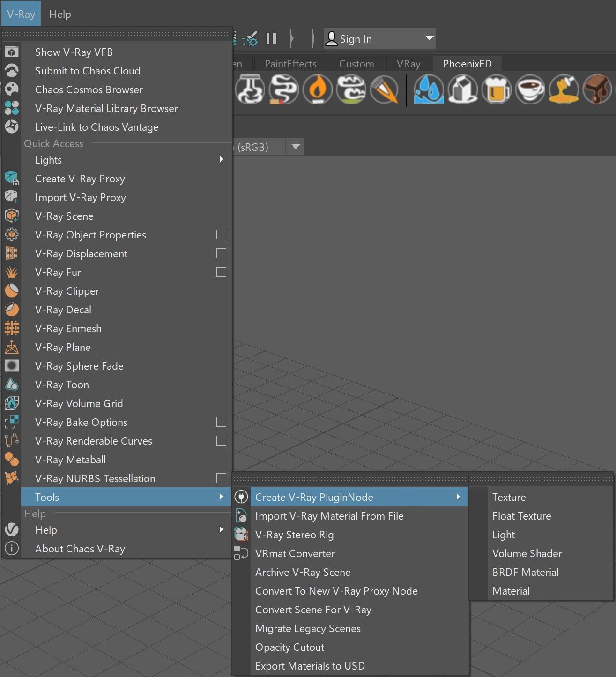Screen dimensions: 616x677
Task: Click the Chaos Cosmos Browser icon
Action: pyautogui.click(x=12, y=89)
